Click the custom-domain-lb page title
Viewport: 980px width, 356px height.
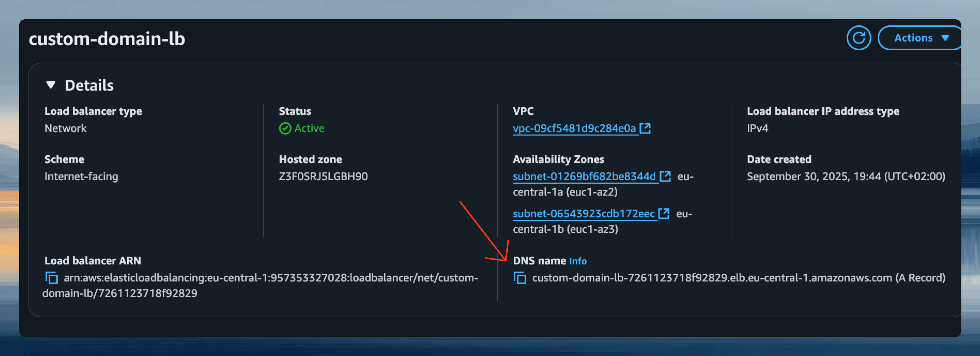pyautogui.click(x=107, y=38)
